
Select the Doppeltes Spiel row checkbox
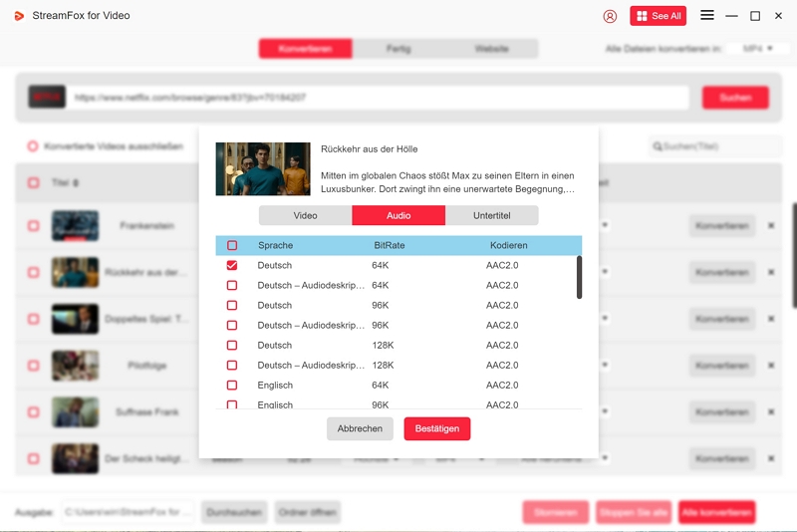(x=34, y=319)
